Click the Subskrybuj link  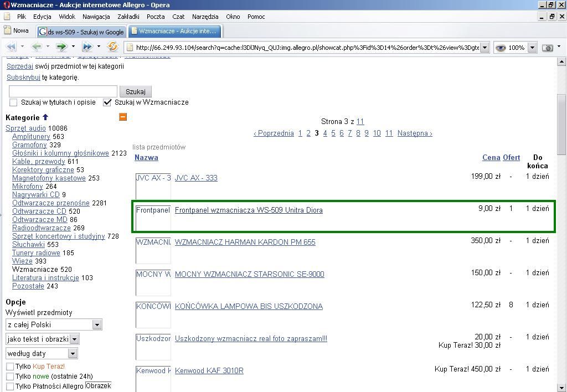(x=23, y=78)
